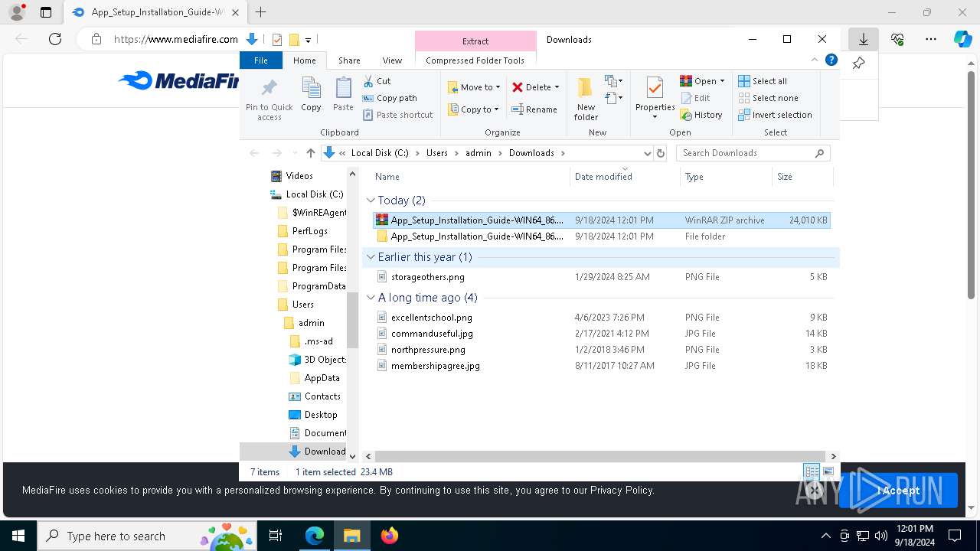Open Edge settings and more menu
The height and width of the screenshot is (551, 980).
click(930, 39)
